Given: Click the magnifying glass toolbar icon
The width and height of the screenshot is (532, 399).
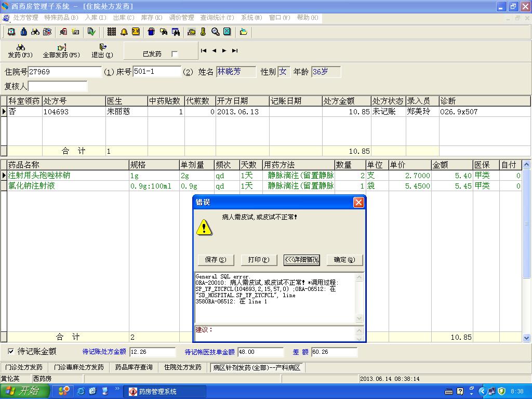Looking at the screenshot, I should [x=215, y=32].
